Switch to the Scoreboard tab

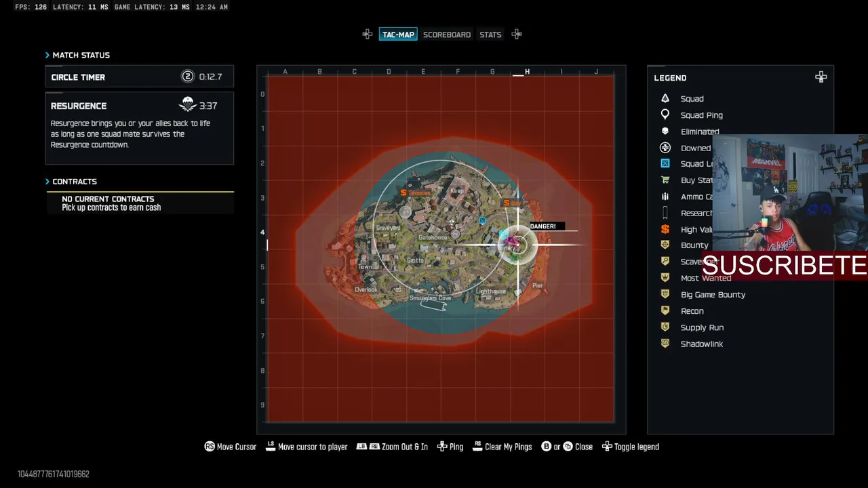coord(447,35)
